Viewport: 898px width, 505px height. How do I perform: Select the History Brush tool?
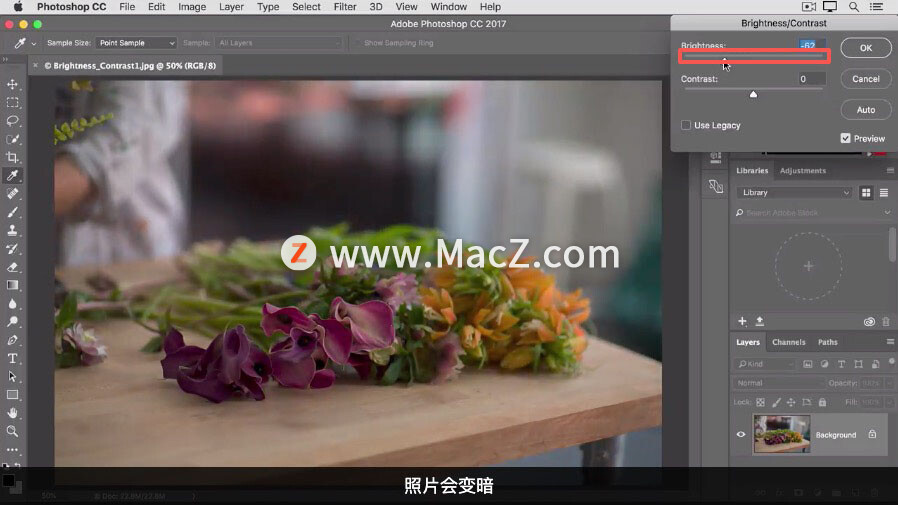pos(12,248)
